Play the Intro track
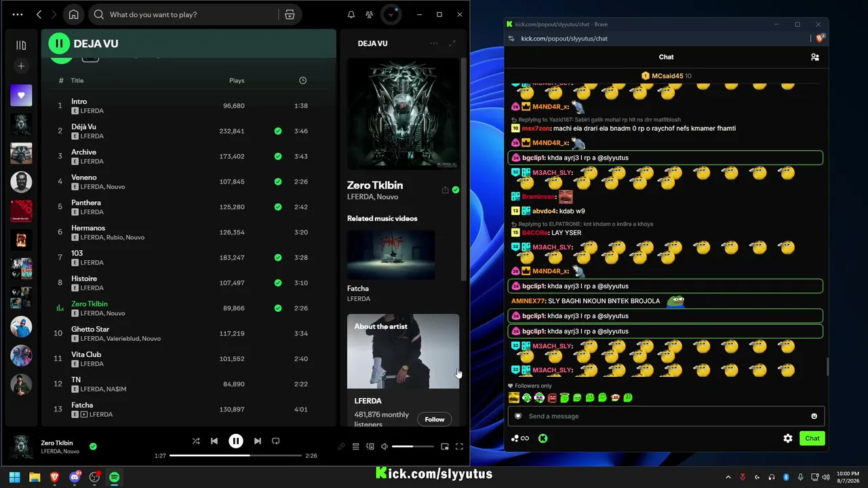 tap(187, 106)
